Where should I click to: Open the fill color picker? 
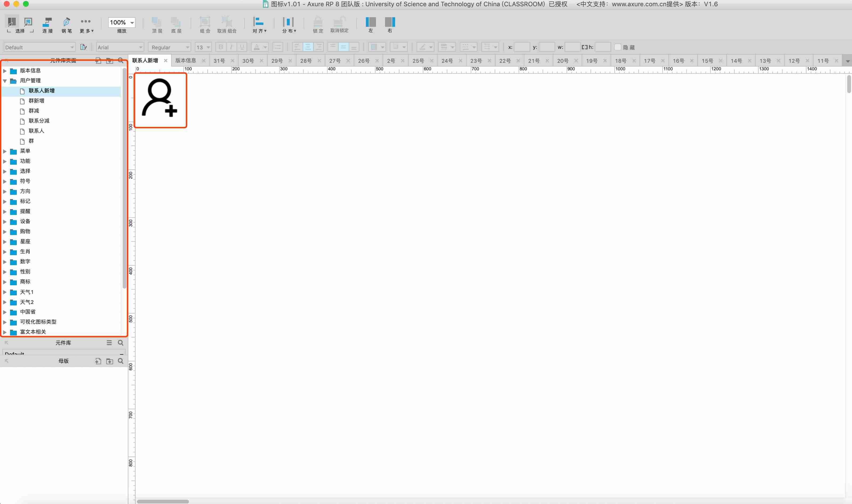pyautogui.click(x=377, y=47)
